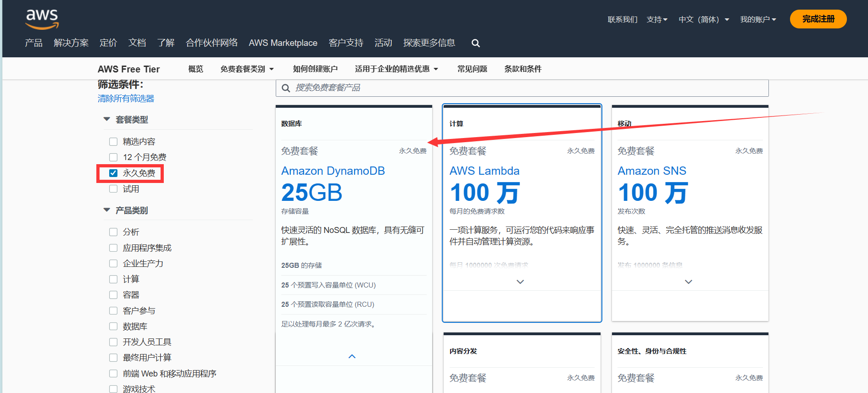Open 合作伙伴网络 in navigation
Screen dimensions: 868x393
point(211,43)
